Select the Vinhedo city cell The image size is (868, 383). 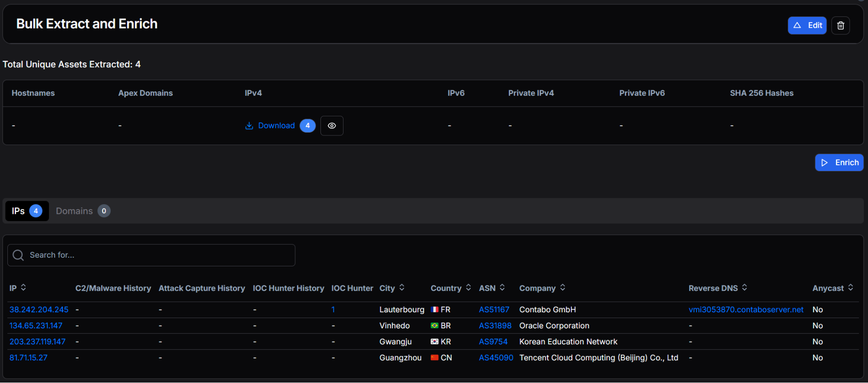(x=395, y=326)
